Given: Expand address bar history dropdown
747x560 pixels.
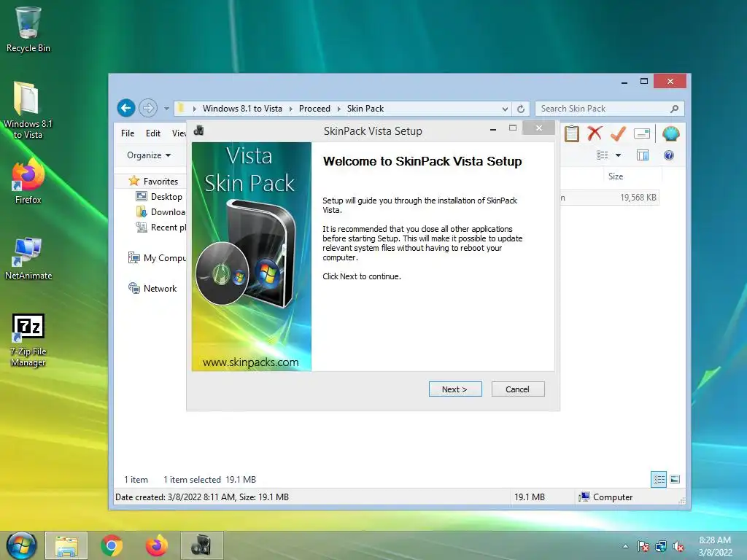Looking at the screenshot, I should pyautogui.click(x=505, y=109).
